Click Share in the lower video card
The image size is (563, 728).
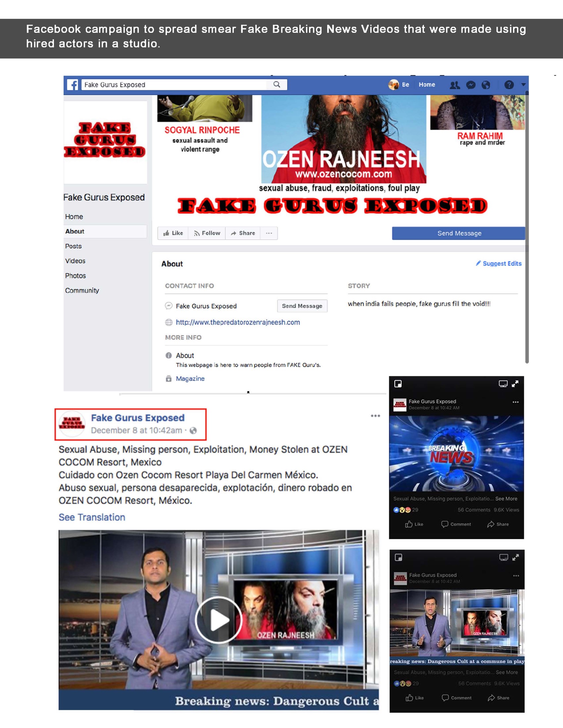pyautogui.click(x=499, y=698)
